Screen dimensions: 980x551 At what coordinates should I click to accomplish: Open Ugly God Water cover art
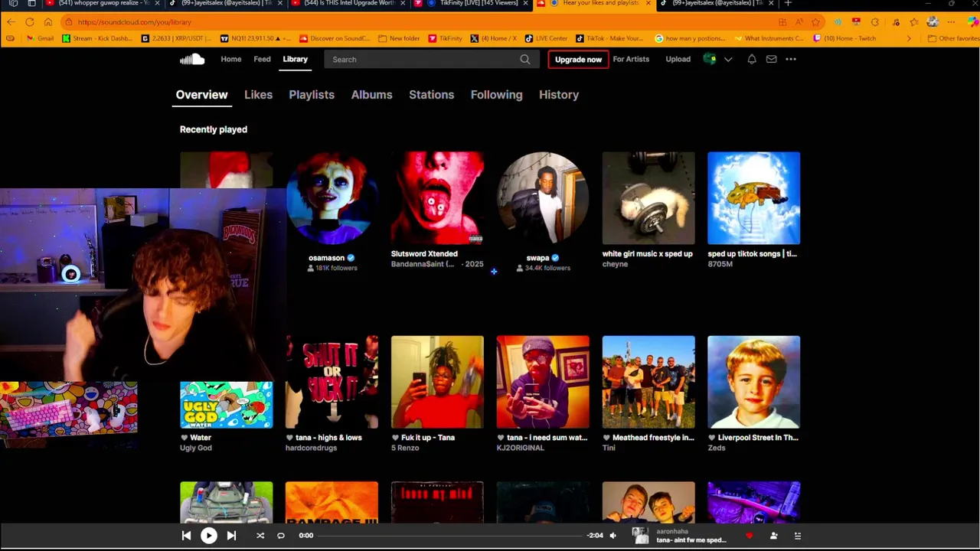[x=226, y=405]
